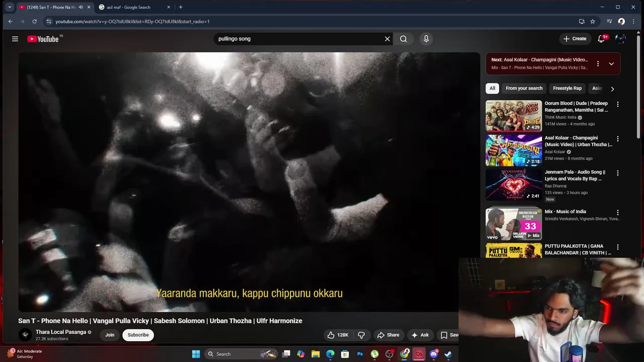Go back in Chrome browser
644x362 pixels.
coord(10,22)
